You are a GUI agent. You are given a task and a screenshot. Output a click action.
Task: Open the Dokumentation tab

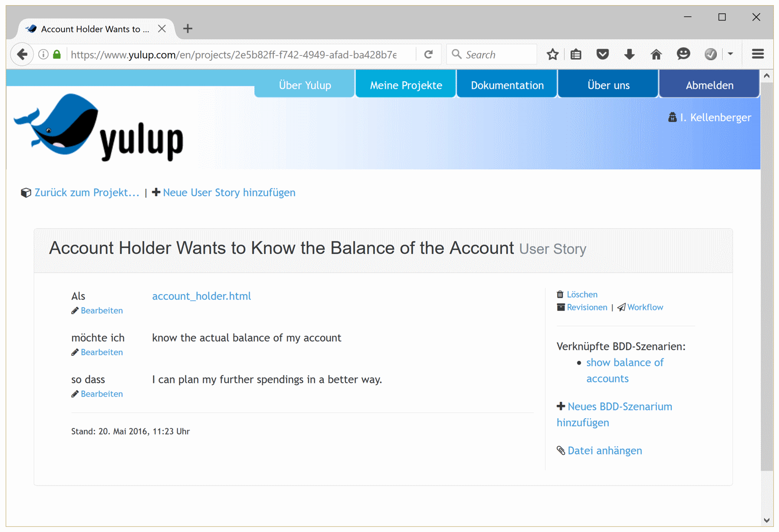point(507,85)
